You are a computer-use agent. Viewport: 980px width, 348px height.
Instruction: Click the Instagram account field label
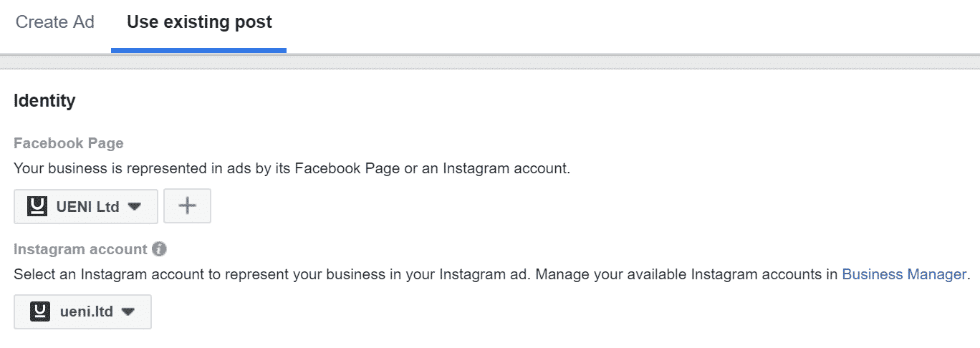(x=80, y=249)
